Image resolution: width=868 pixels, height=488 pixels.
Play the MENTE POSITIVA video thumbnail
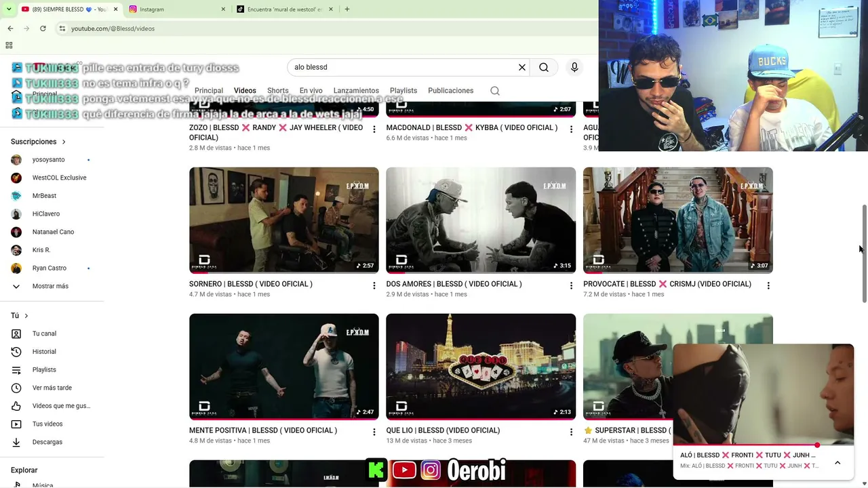pos(284,367)
